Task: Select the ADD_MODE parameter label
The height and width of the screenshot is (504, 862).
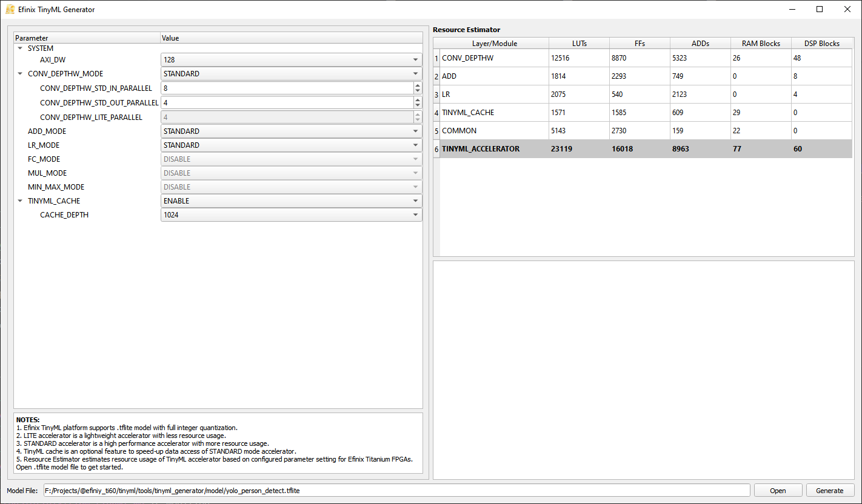Action: tap(47, 131)
